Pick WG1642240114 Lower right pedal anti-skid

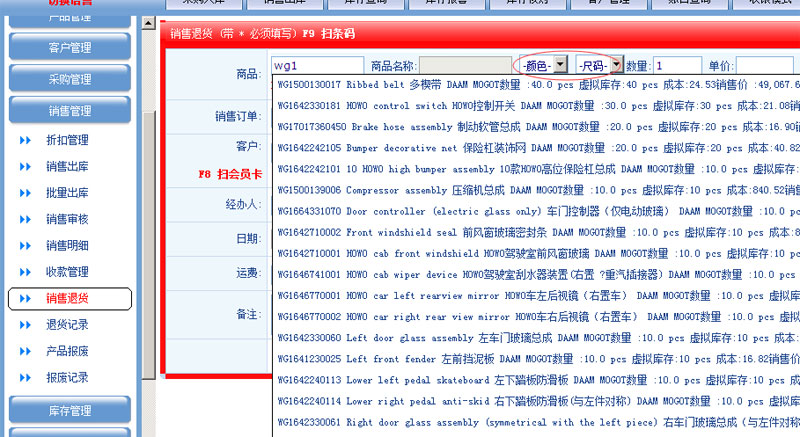click(x=536, y=401)
